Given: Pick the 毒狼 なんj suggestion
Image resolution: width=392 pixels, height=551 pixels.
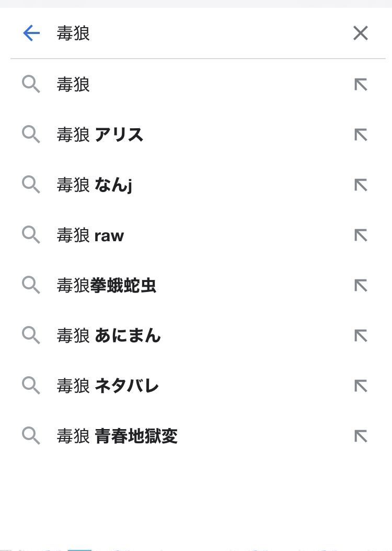Looking at the screenshot, I should (x=95, y=185).
